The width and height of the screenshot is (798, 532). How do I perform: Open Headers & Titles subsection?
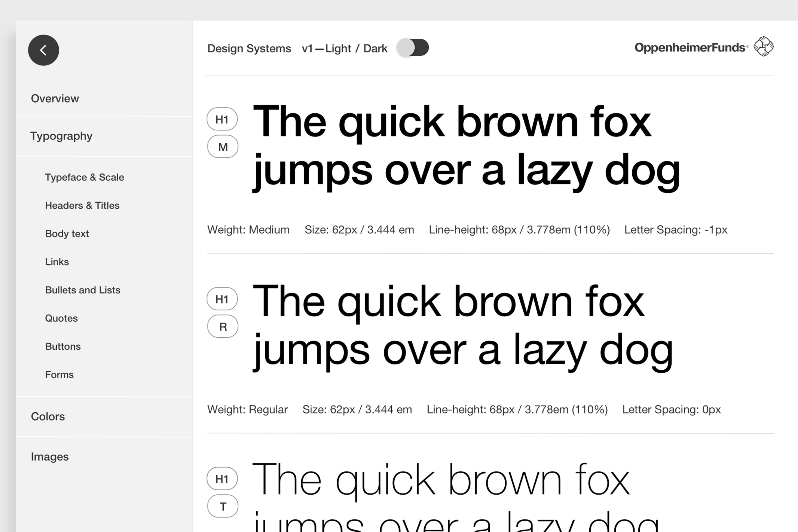coord(82,205)
